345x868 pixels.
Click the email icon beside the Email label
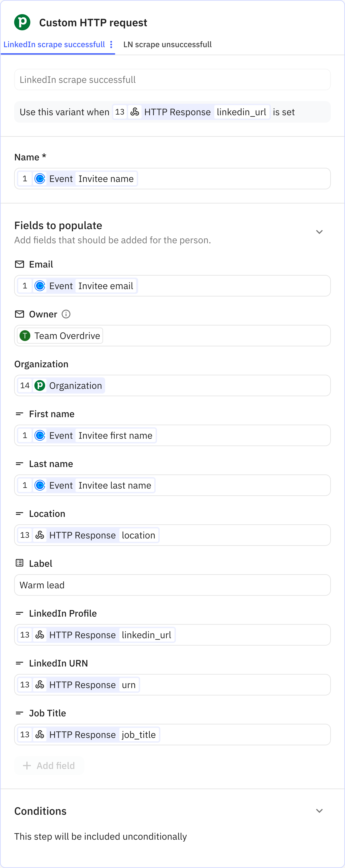point(19,264)
